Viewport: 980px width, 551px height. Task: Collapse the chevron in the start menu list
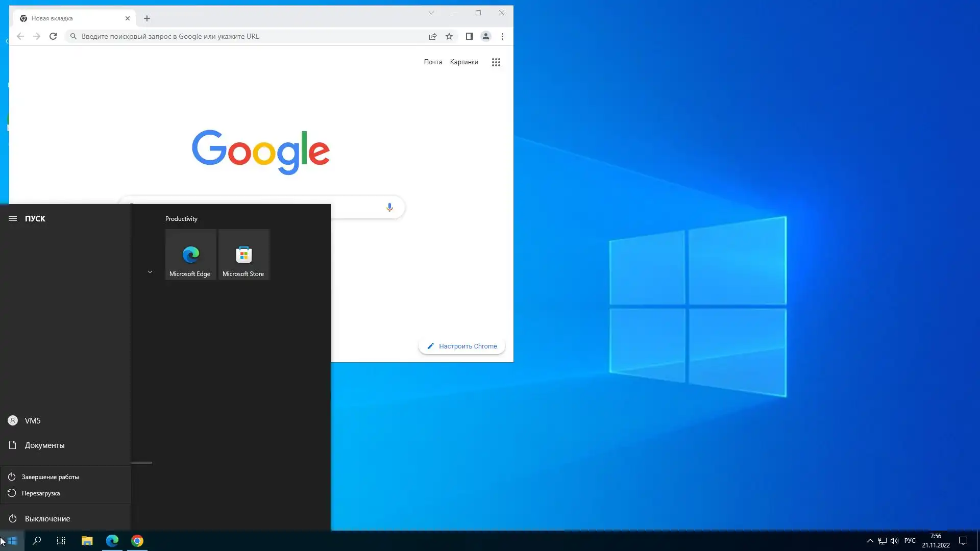click(150, 272)
